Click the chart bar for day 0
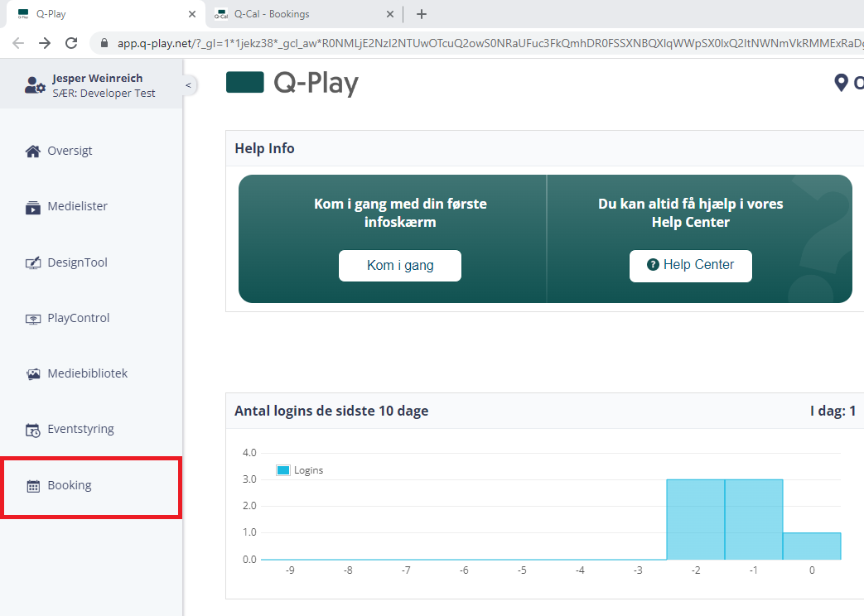 tap(812, 546)
